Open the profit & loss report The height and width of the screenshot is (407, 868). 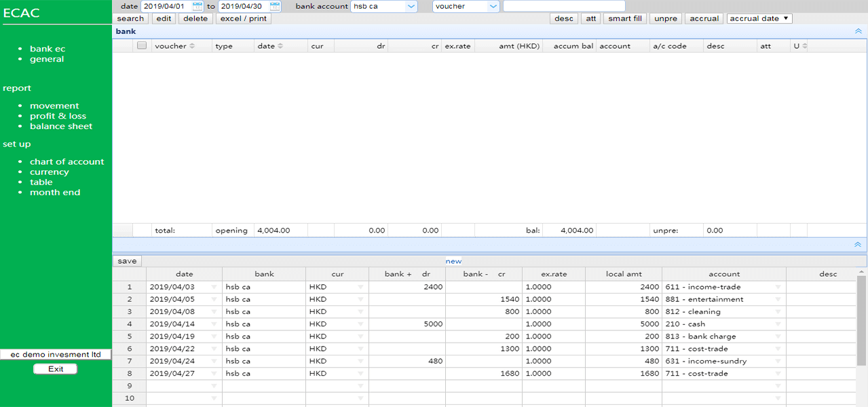[58, 116]
